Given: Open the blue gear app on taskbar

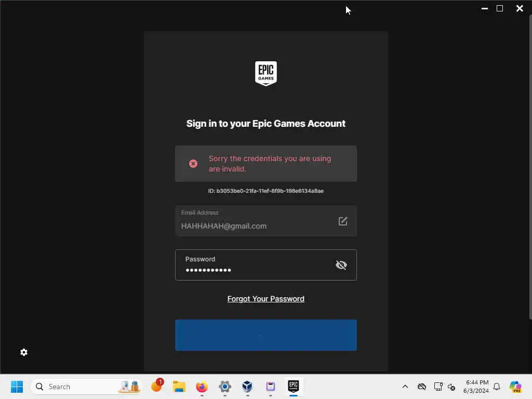Looking at the screenshot, I should click(224, 387).
